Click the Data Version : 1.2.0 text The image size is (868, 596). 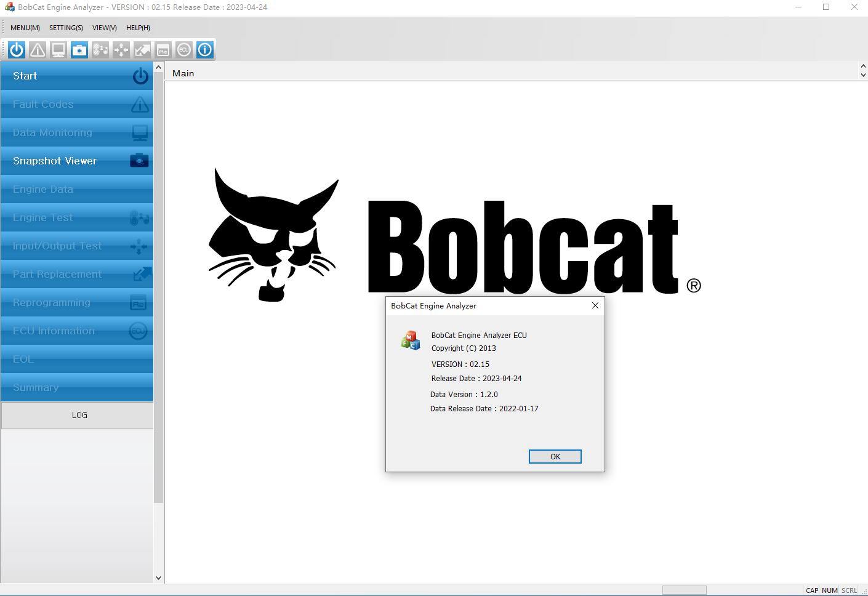(464, 394)
